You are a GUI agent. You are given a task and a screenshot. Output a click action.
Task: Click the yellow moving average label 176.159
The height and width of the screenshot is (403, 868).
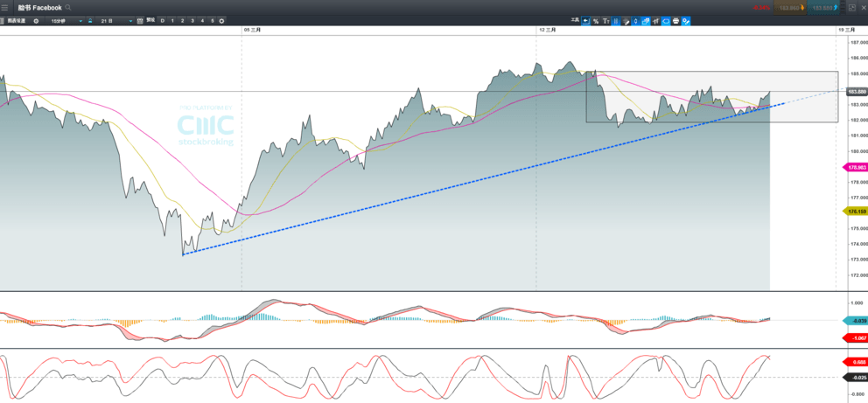pos(856,212)
